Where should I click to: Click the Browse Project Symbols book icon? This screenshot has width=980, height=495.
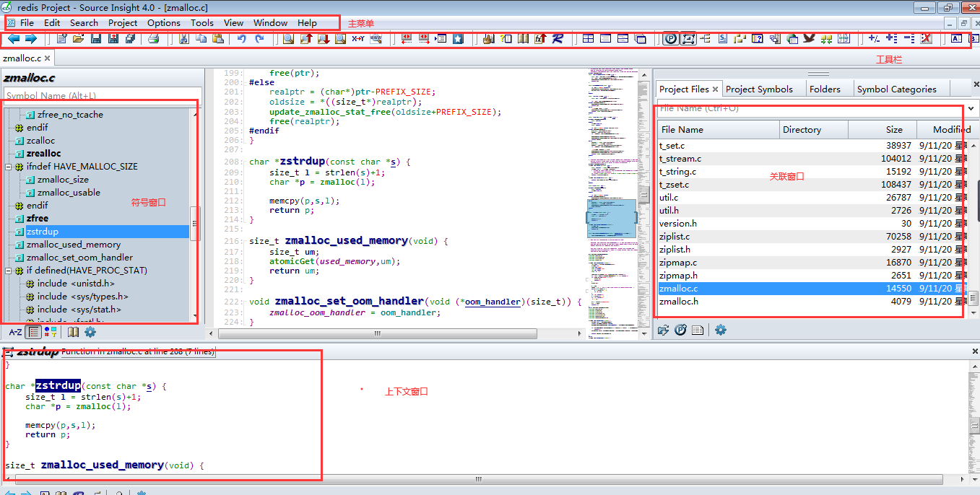(523, 38)
